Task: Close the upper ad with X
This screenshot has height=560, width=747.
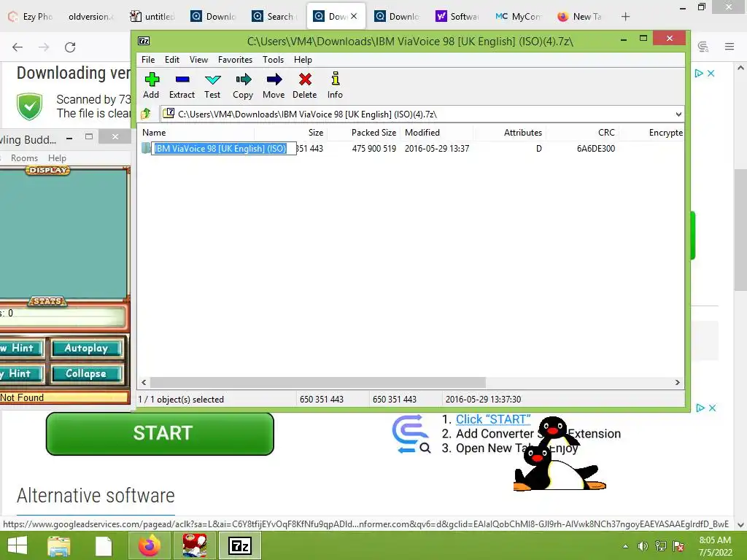Action: tap(711, 74)
